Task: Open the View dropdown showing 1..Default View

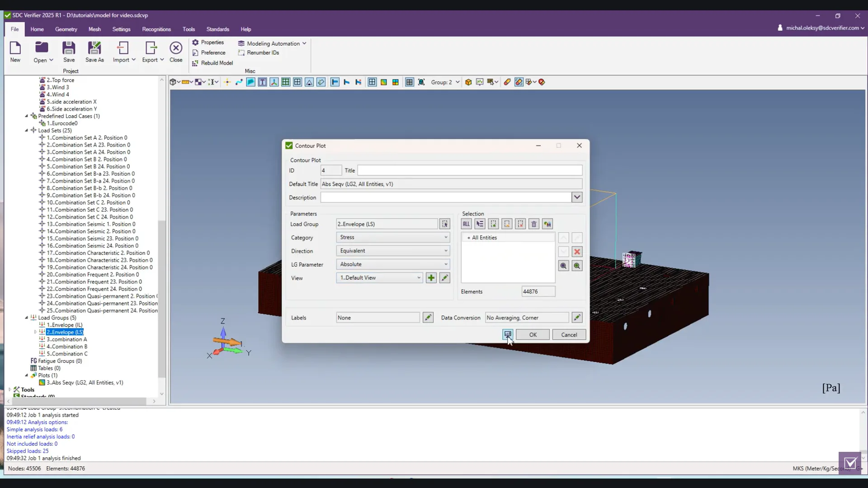Action: pos(379,278)
